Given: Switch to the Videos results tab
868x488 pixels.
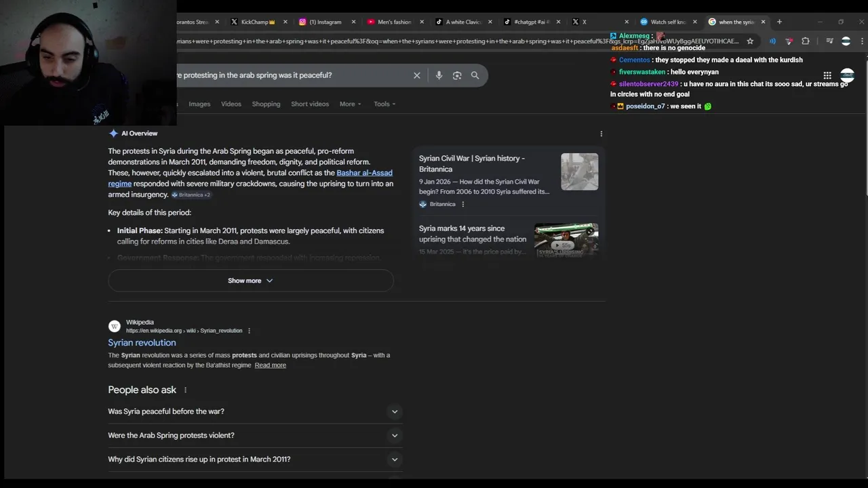Looking at the screenshot, I should coord(231,104).
